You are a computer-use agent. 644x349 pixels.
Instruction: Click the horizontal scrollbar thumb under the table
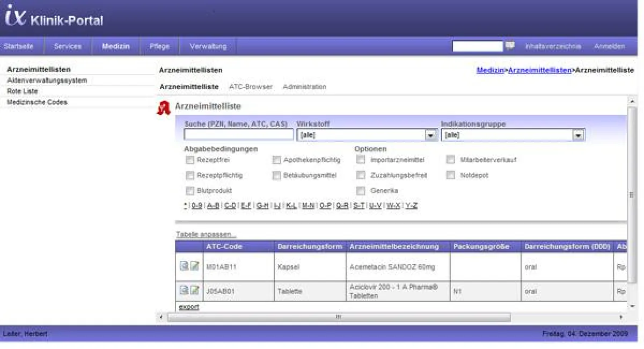[338, 317]
